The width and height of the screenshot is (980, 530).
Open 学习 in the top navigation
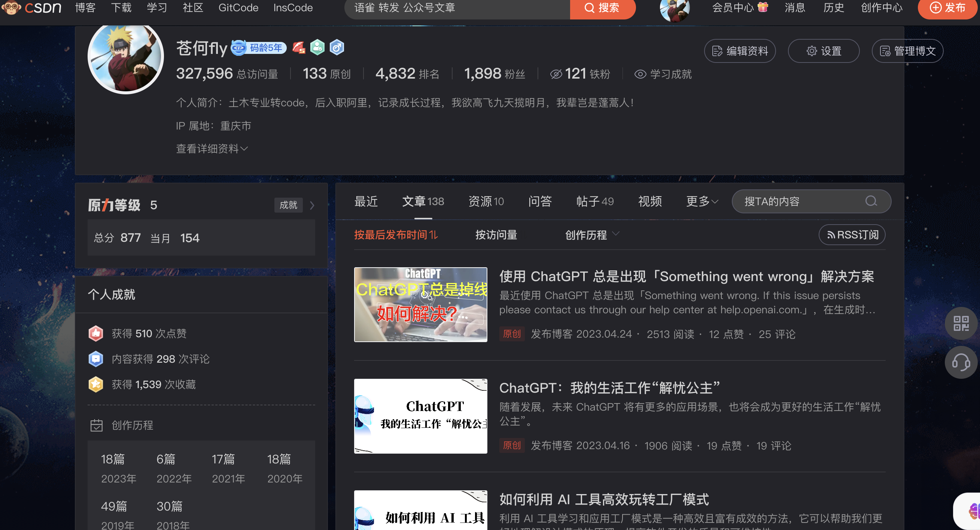coord(157,7)
